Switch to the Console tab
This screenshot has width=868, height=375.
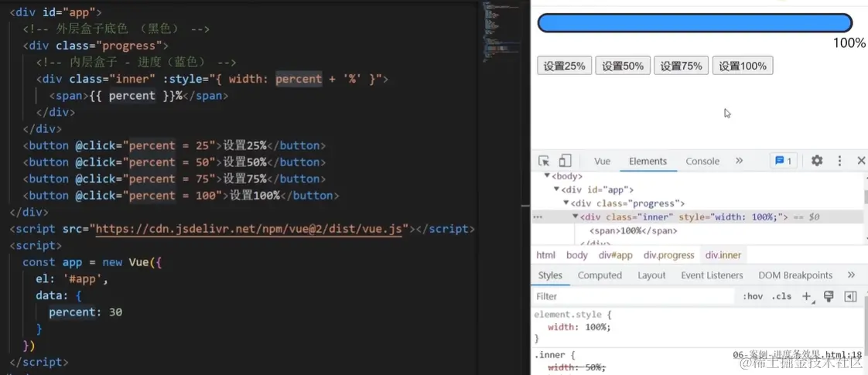(702, 161)
